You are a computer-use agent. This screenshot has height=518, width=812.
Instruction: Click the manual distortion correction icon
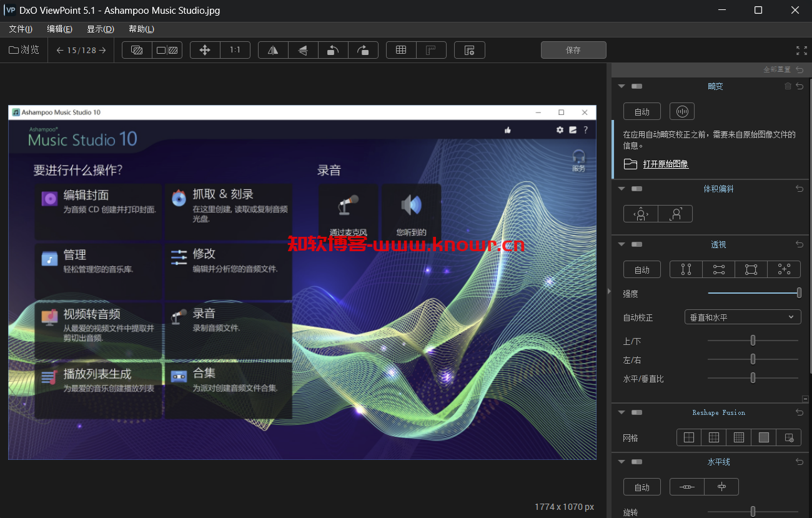(682, 112)
